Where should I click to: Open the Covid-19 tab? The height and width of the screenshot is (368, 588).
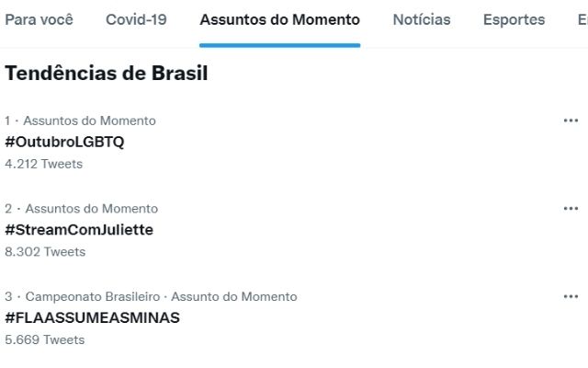point(136,19)
